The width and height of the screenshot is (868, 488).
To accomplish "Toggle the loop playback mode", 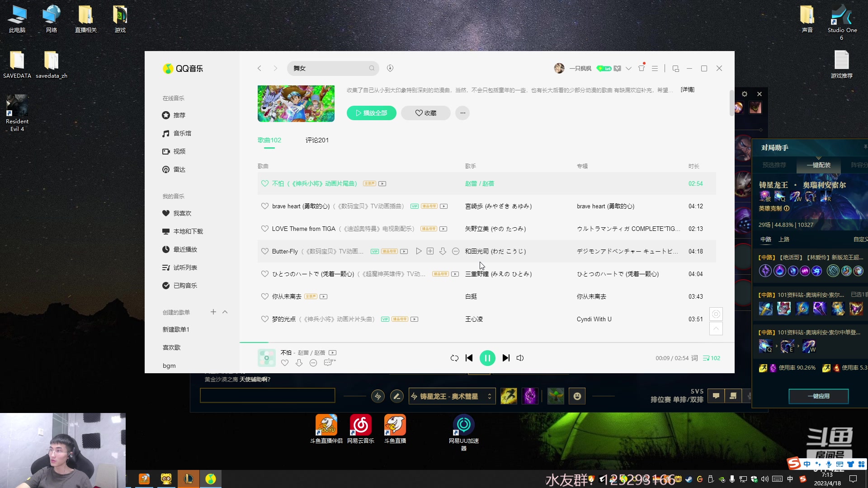I will pos(454,358).
